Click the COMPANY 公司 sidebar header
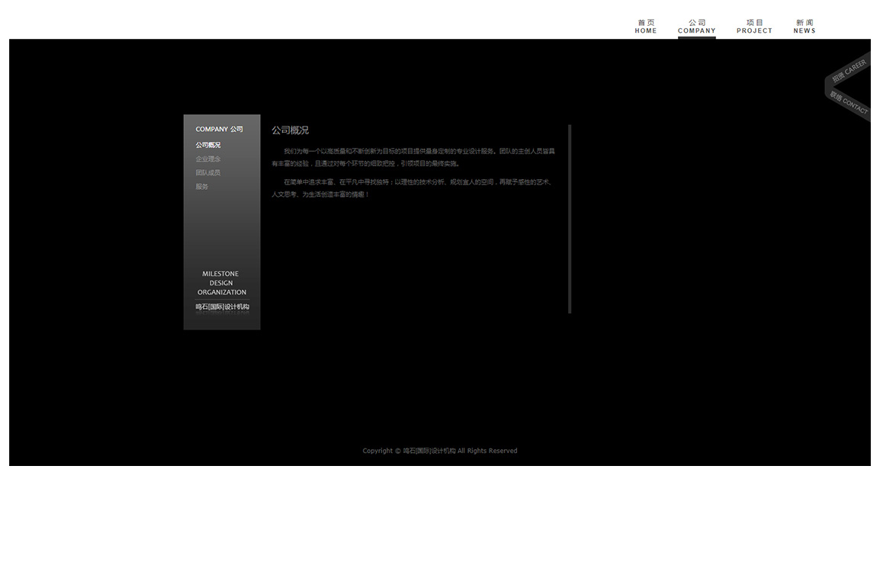This screenshot has width=880, height=588. [219, 129]
